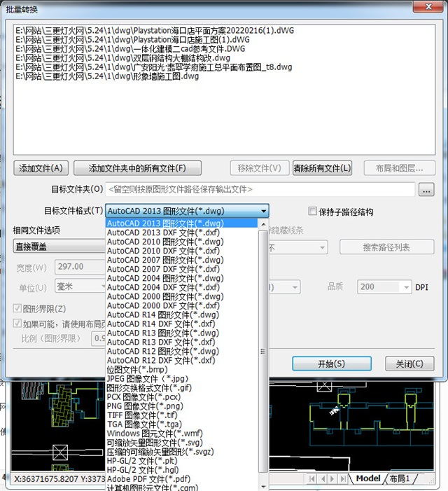
Task: Close the 批量转换 dialog with X
Action: pos(428,6)
